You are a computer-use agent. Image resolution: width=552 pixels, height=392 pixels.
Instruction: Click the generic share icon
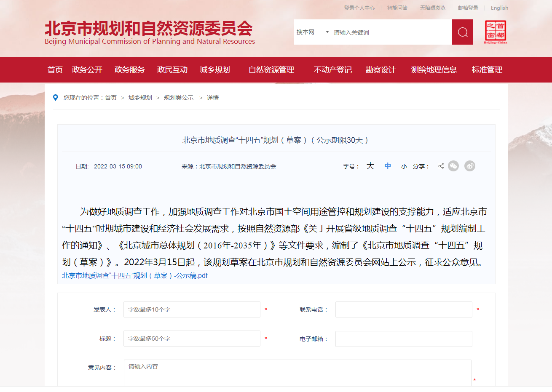(x=441, y=166)
